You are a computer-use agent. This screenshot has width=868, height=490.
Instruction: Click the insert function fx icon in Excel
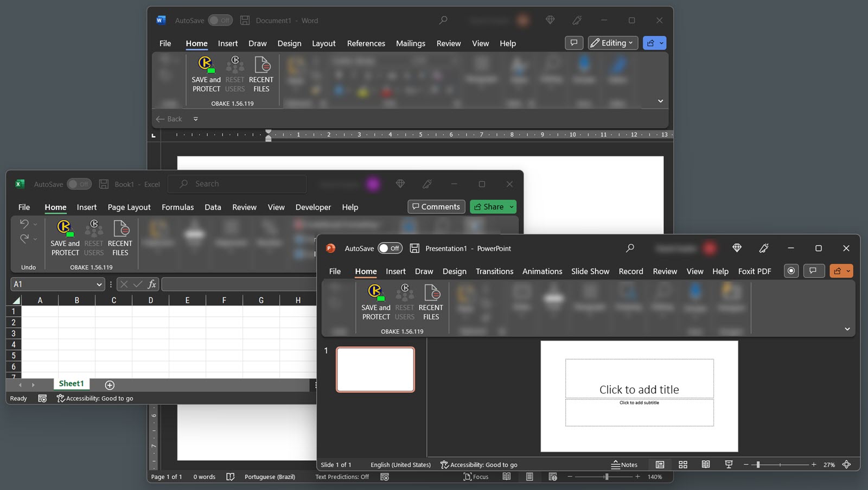click(152, 284)
